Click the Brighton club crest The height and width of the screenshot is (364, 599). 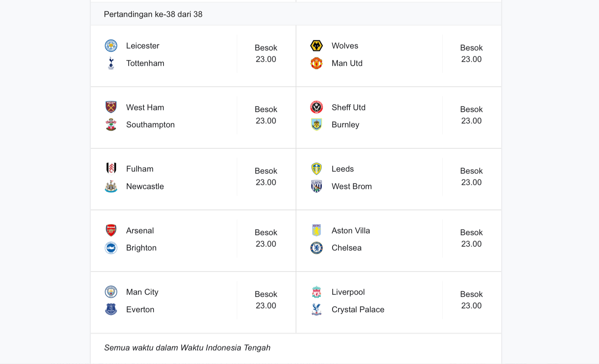point(111,248)
